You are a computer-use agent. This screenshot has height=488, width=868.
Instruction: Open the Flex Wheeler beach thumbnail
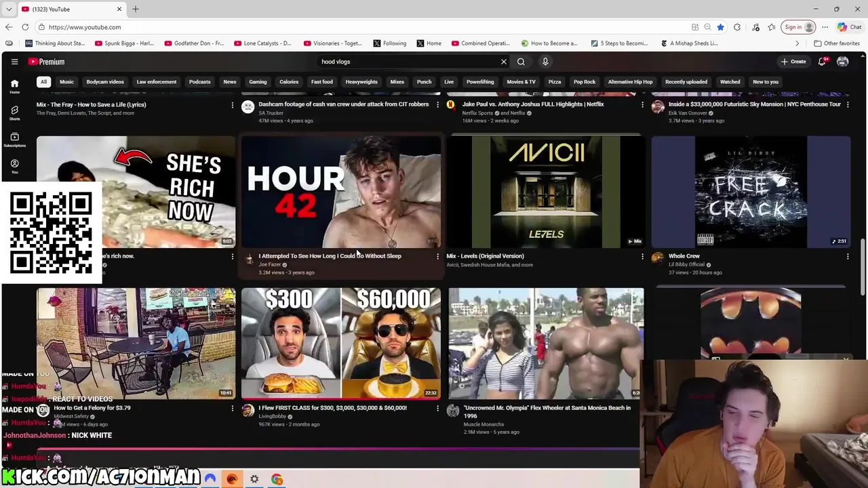(x=546, y=344)
